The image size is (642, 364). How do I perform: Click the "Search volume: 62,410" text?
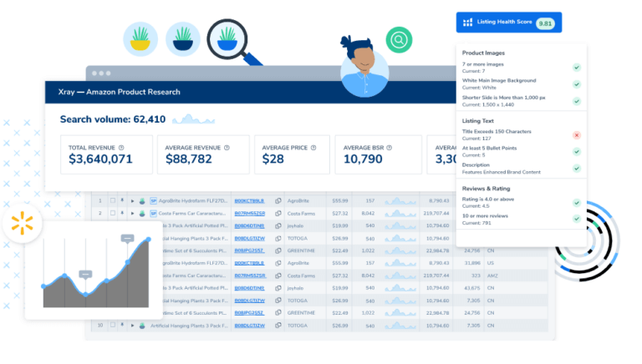(113, 119)
